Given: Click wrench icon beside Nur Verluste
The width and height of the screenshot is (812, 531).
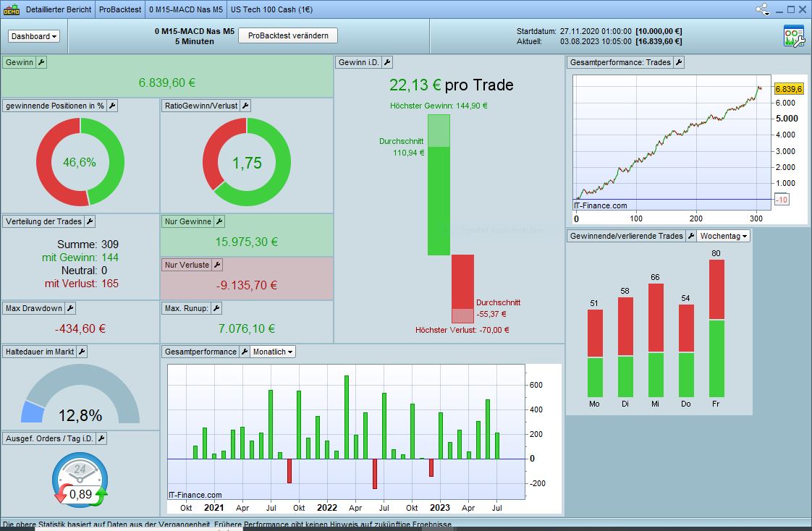Looking at the screenshot, I should tap(217, 265).
